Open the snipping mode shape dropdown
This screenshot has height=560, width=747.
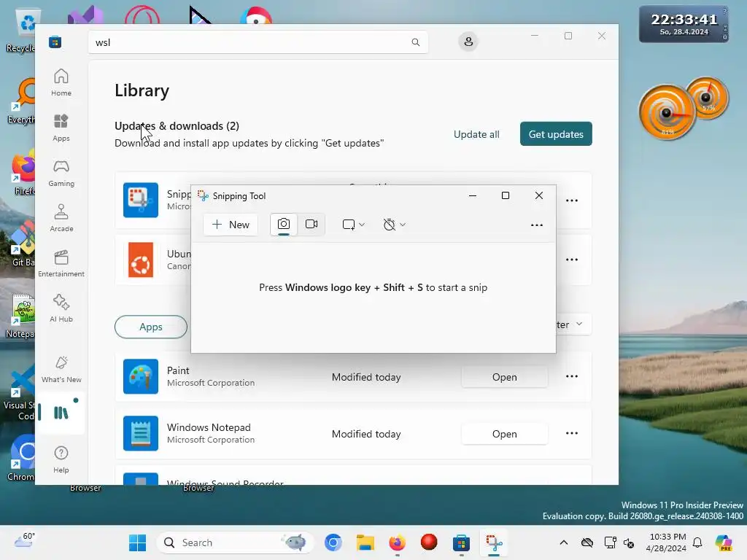[x=354, y=225]
